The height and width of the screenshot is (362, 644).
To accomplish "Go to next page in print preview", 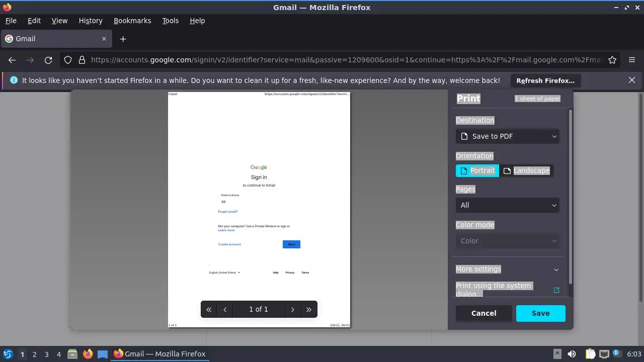I will [x=292, y=309].
